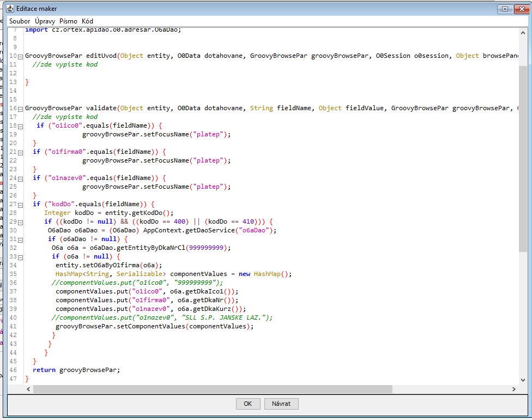Click the scroll down arrow of the code editor
This screenshot has height=420, width=532.
coord(523,380)
